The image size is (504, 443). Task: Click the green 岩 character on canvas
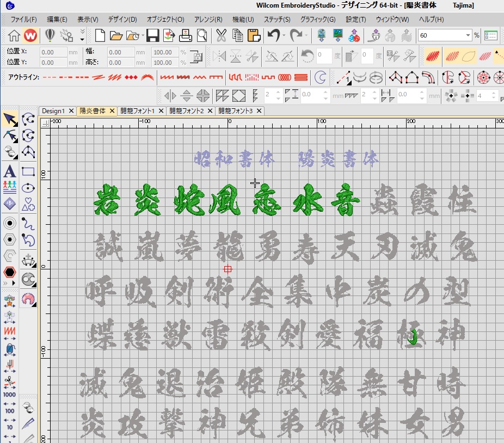[x=107, y=200]
